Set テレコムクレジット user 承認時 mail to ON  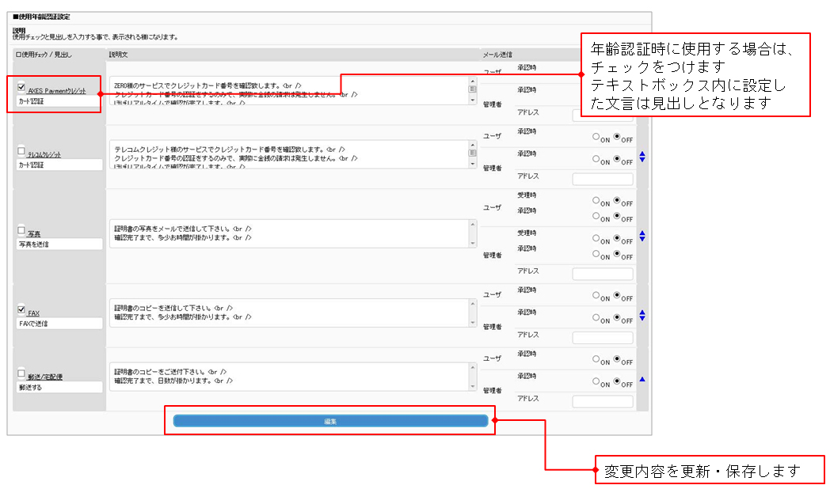pos(596,136)
